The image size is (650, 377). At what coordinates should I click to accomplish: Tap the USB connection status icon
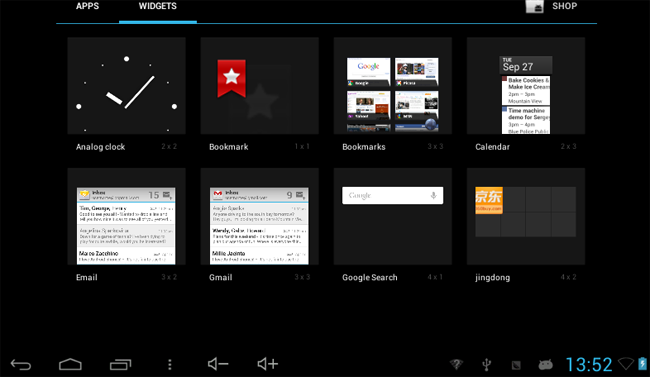click(487, 365)
